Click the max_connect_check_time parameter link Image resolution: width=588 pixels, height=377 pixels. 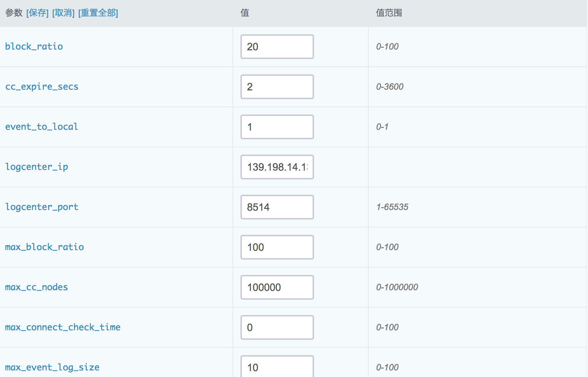(x=63, y=327)
